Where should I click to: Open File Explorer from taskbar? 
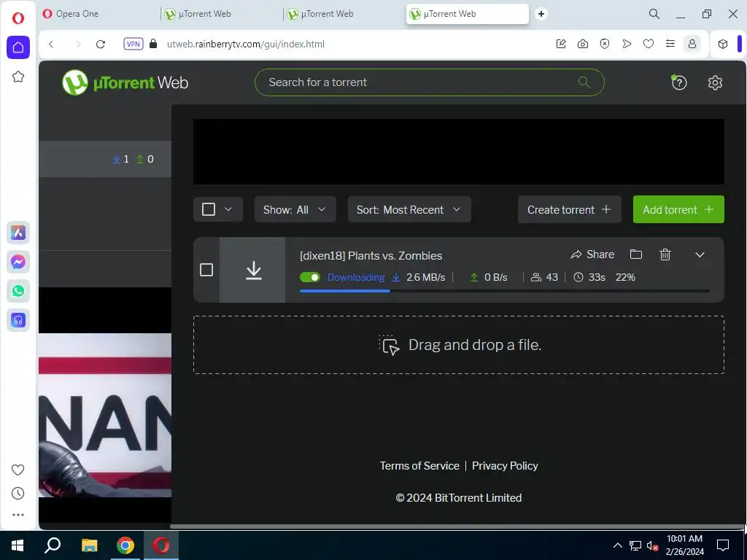point(89,545)
